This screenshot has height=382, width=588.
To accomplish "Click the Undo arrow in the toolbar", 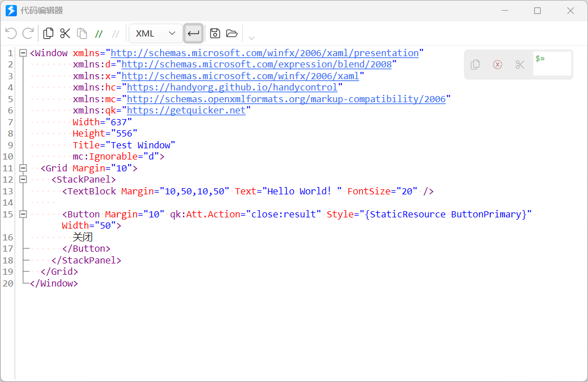I will [11, 34].
